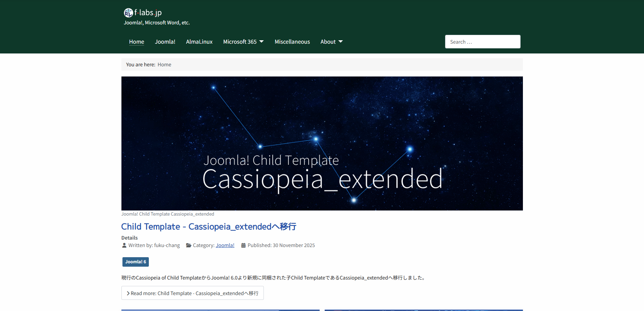644x311 pixels.
Task: Select AlmaLinux in the navigation bar
Action: tap(199, 42)
